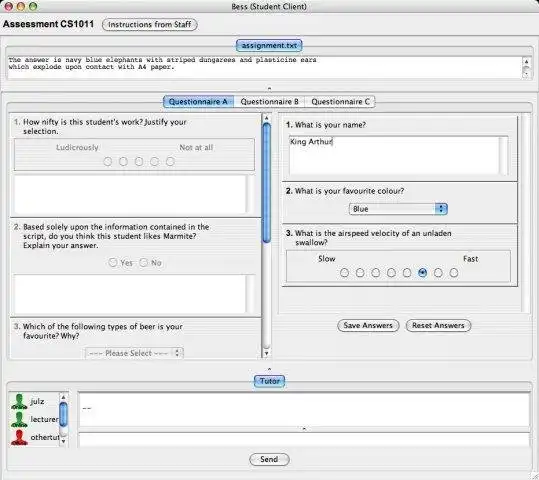This screenshot has height=480, width=539.
Task: Switch to Questionnaire C tab
Action: (340, 102)
